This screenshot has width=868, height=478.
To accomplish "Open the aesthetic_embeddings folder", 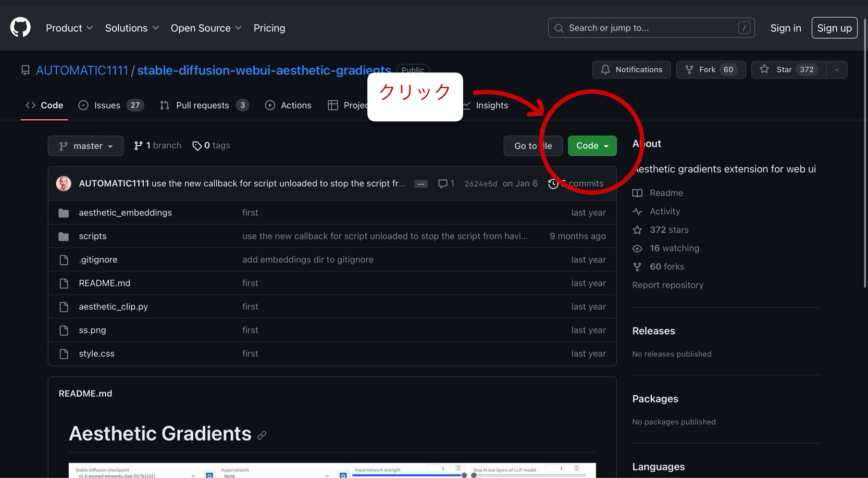I will [x=125, y=212].
